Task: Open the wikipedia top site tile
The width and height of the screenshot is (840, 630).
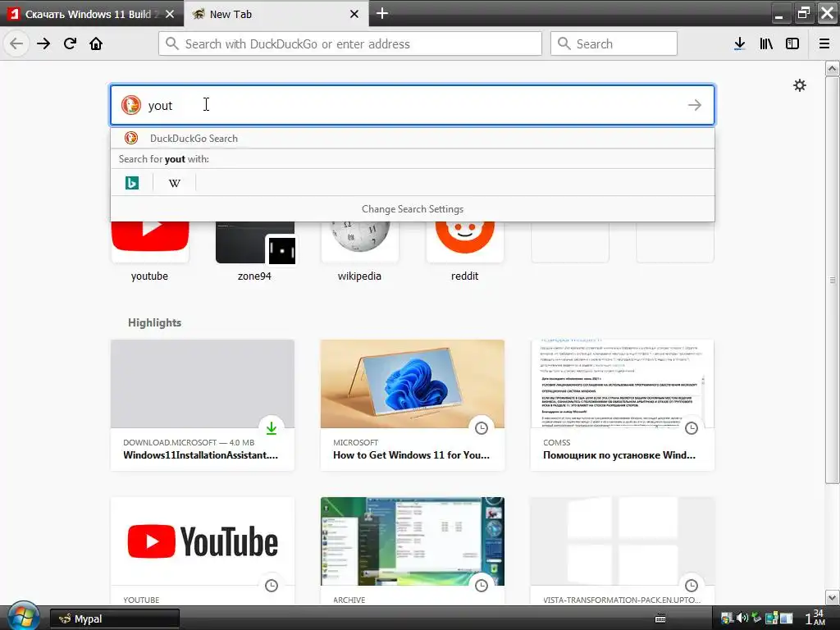Action: click(x=360, y=252)
